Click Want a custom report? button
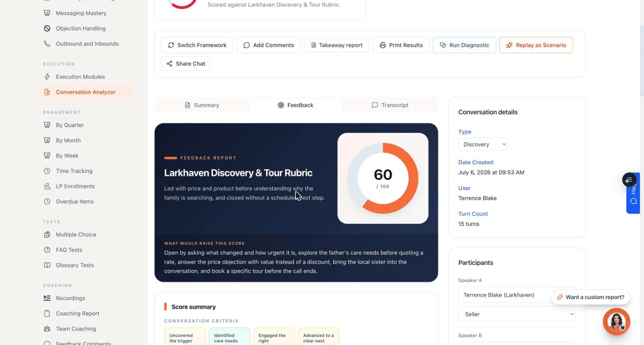 pyautogui.click(x=590, y=297)
